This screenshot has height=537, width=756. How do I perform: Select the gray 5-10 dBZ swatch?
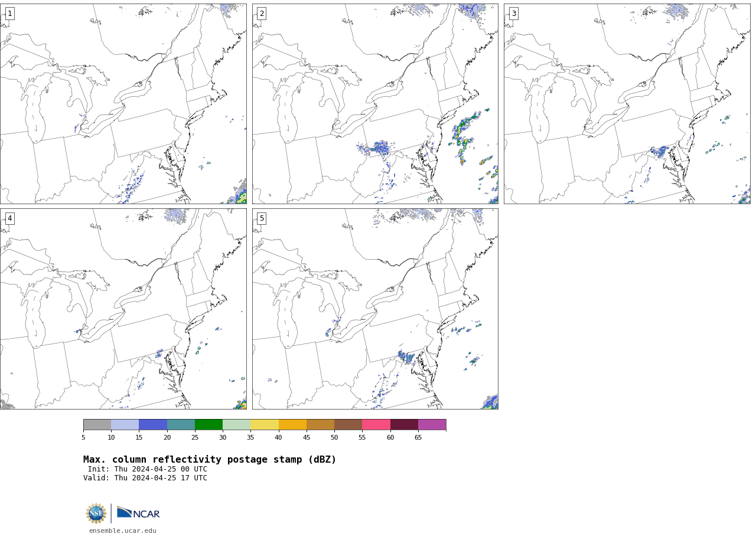point(97,425)
